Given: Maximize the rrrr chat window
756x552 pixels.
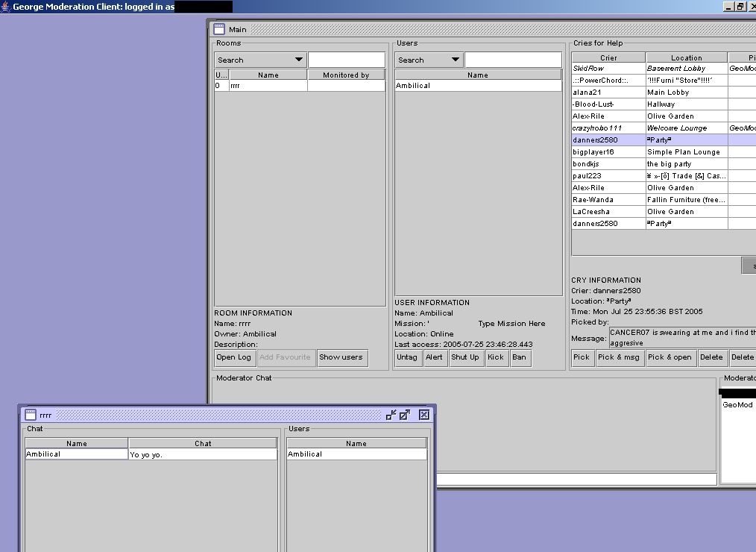Looking at the screenshot, I should 405,415.
